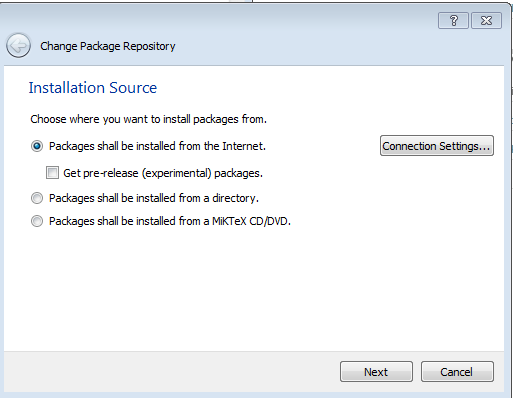Viewport: 513px width, 398px height.
Task: Select the MiKTeX CD/DVD radio button
Action: (x=37, y=221)
